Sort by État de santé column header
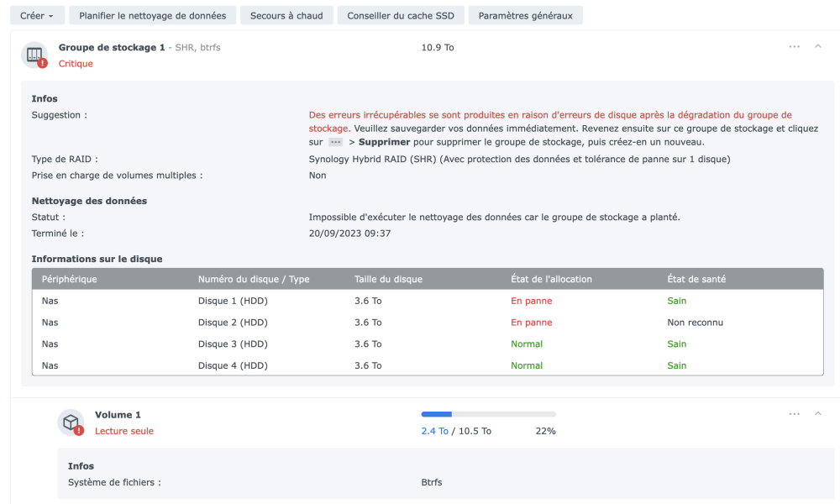This screenshot has height=504, width=840. click(696, 279)
